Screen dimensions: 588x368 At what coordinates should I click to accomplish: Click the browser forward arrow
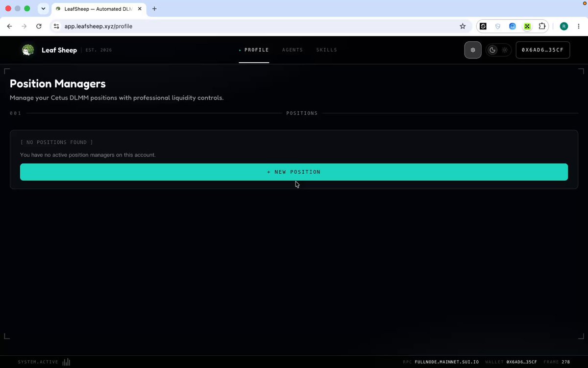(x=24, y=26)
